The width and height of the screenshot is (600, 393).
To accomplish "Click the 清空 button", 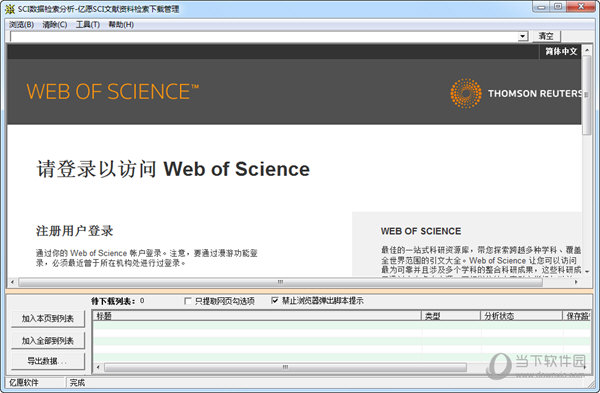I will [x=546, y=36].
